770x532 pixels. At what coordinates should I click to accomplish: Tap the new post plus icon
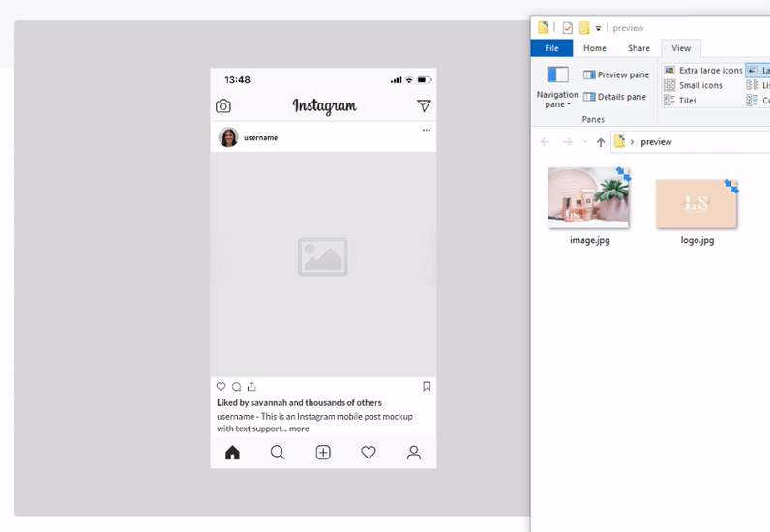tap(323, 453)
